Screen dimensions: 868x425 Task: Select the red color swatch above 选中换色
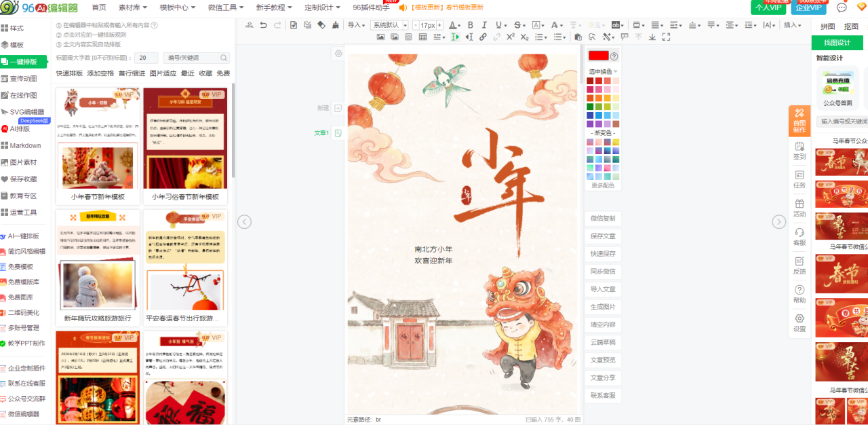click(x=598, y=56)
